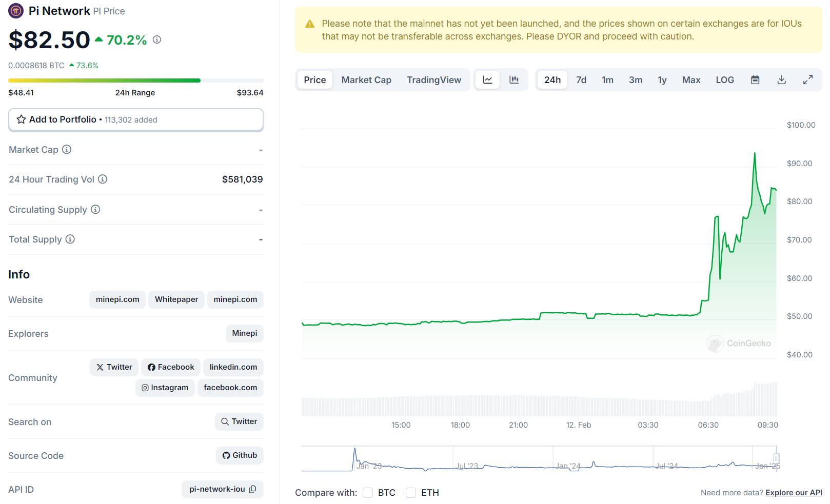
Task: Select the Price chart tab
Action: (x=315, y=80)
